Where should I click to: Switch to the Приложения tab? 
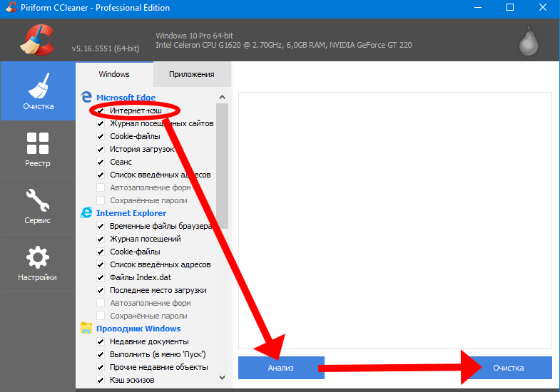point(192,74)
